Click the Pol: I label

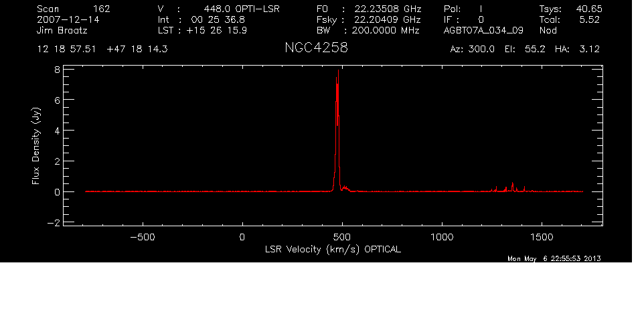click(463, 9)
